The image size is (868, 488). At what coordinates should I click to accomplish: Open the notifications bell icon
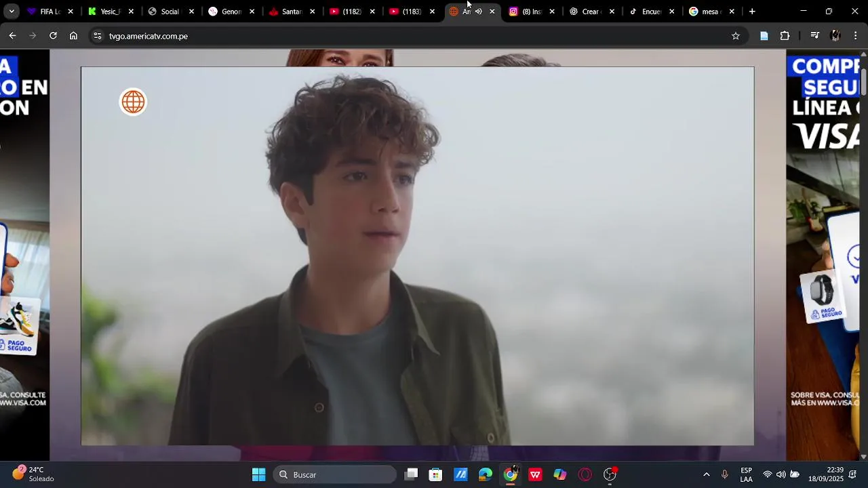pyautogui.click(x=853, y=474)
